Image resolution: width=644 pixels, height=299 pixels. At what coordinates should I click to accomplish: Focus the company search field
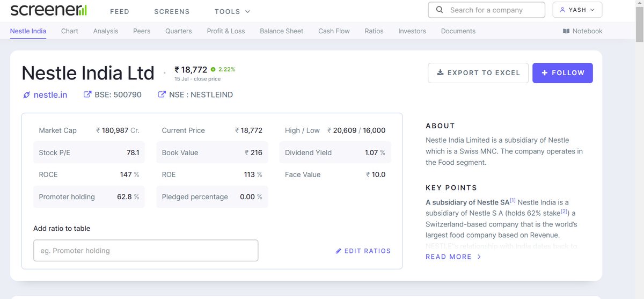pos(486,10)
